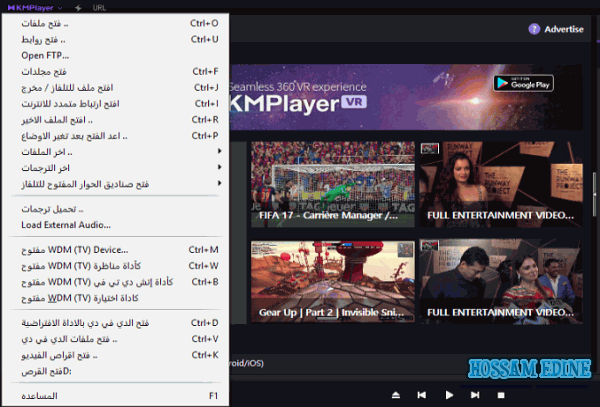Screen dimensions: 600x407
Task: Choose Load External Audio... menu item
Action: point(66,225)
